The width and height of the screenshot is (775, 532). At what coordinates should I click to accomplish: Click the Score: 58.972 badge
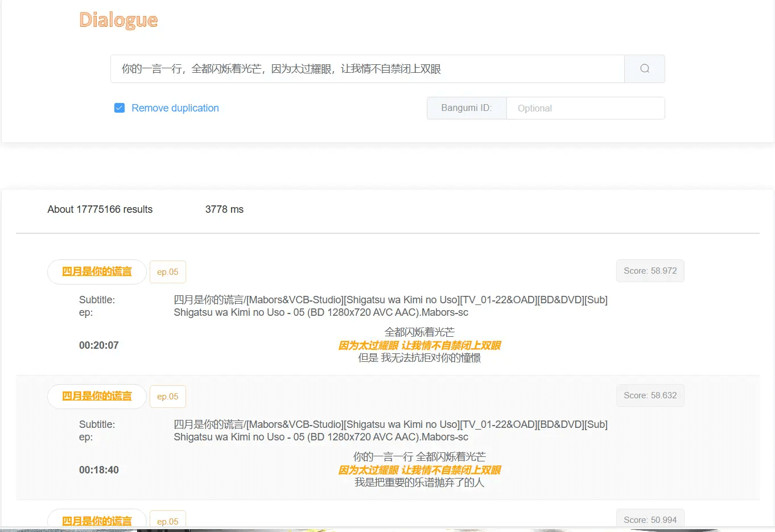[650, 271]
